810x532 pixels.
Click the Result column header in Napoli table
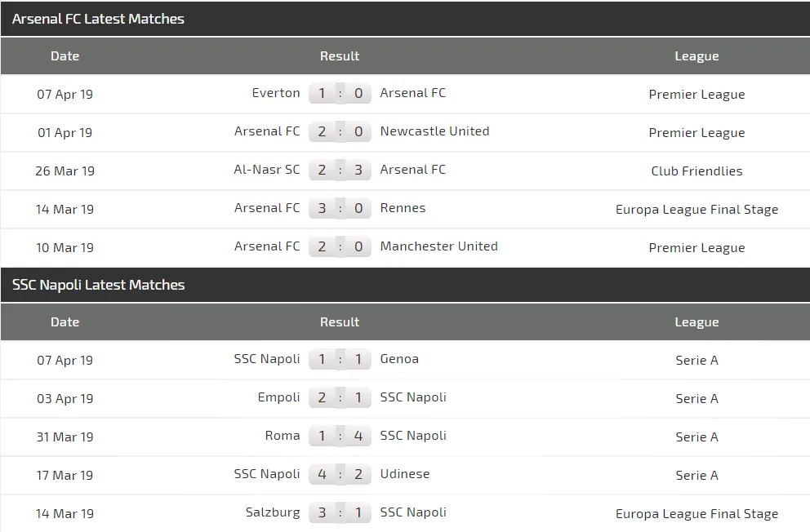[x=340, y=321]
